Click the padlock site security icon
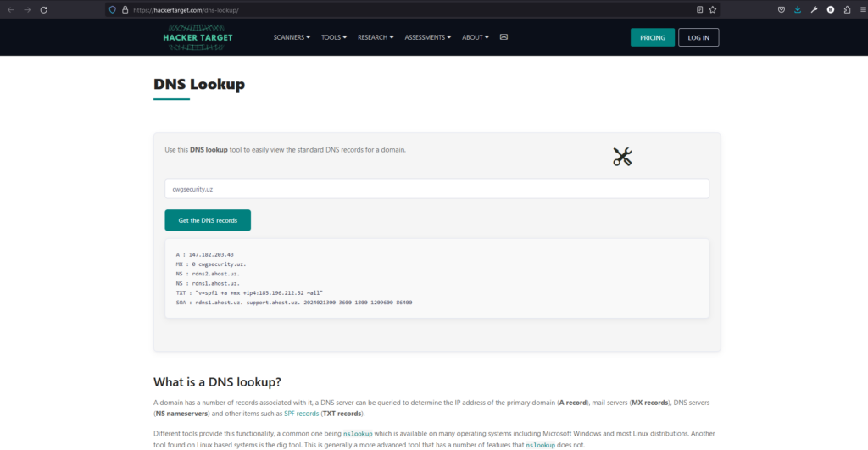The image size is (868, 450). pos(125,9)
